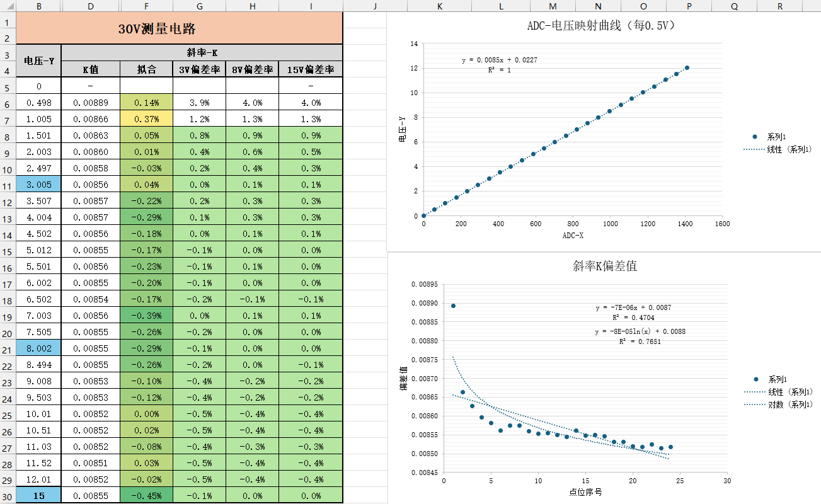Click the ADC-电压映射曲线 chart title
821x504 pixels.
[602, 26]
